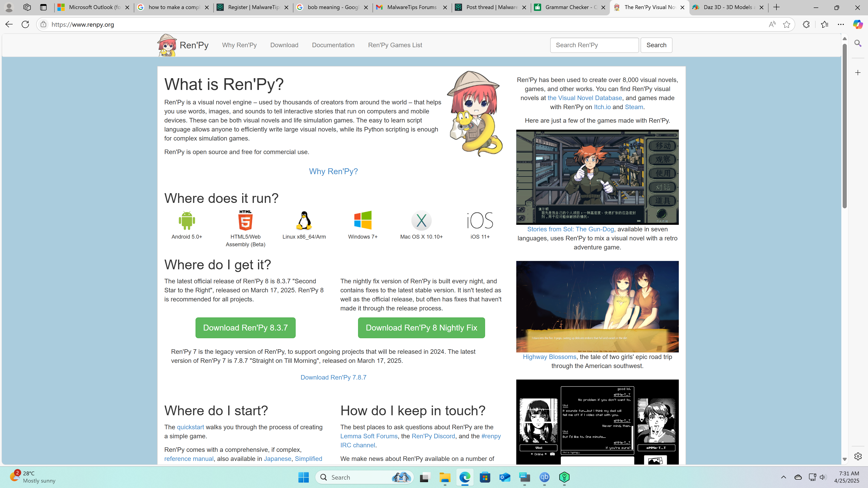
Task: Open the Edge Settings and more menu
Action: [841, 24]
